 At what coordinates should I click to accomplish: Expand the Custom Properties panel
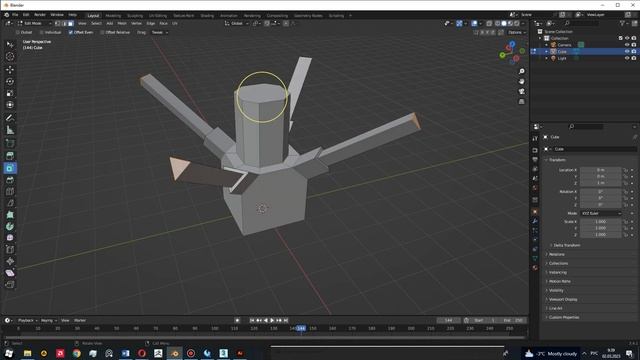pyautogui.click(x=564, y=317)
